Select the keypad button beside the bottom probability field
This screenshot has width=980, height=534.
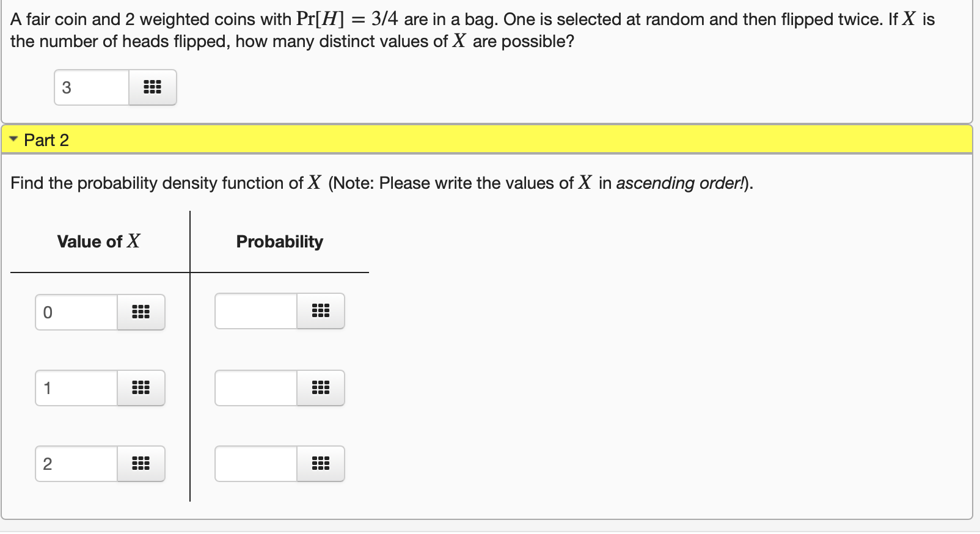pyautogui.click(x=321, y=464)
